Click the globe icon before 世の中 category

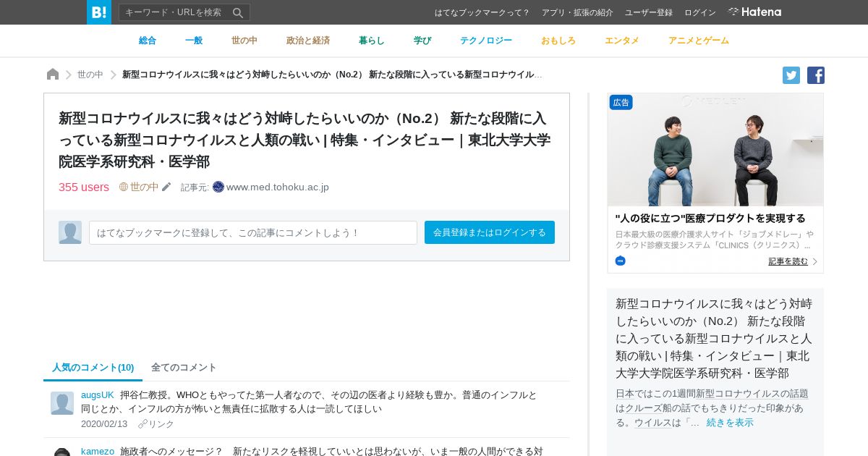124,187
